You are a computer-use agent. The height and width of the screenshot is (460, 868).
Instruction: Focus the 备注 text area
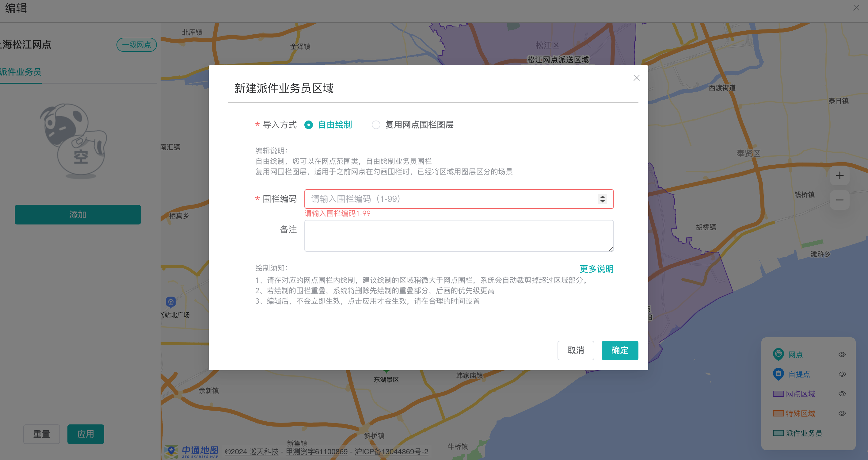(459, 236)
